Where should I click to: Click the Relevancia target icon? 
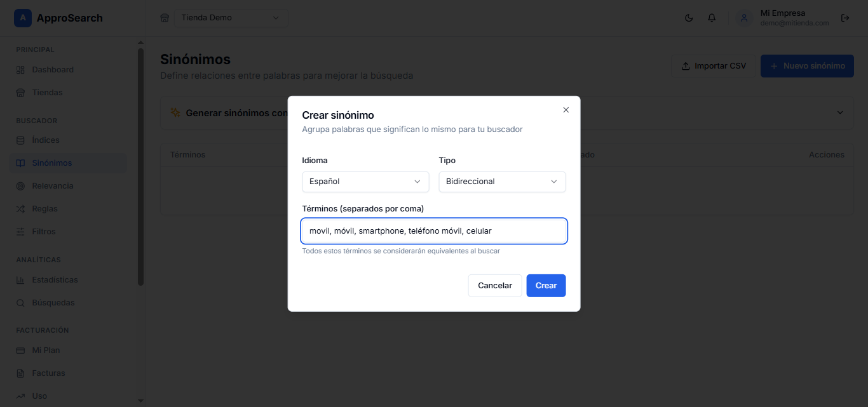tap(20, 186)
